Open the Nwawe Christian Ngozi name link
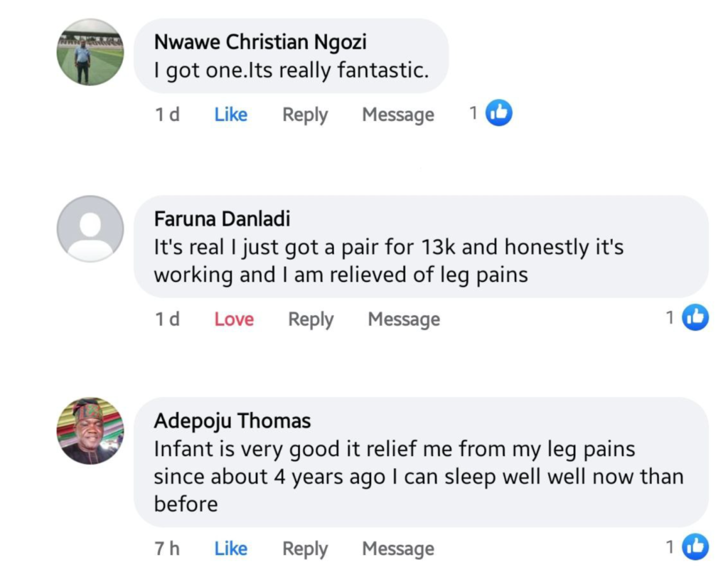The image size is (728, 582). (x=260, y=43)
